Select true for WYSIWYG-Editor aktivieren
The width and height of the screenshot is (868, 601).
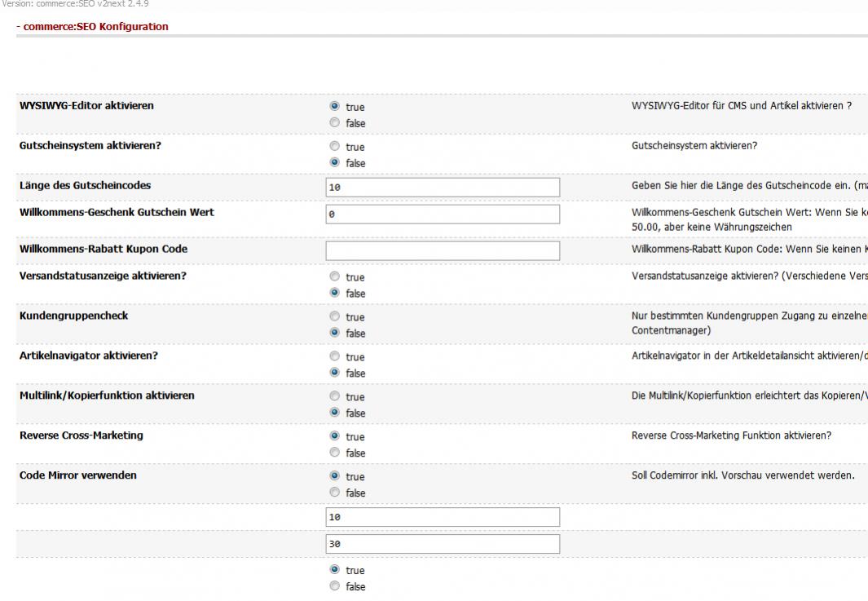(x=334, y=107)
